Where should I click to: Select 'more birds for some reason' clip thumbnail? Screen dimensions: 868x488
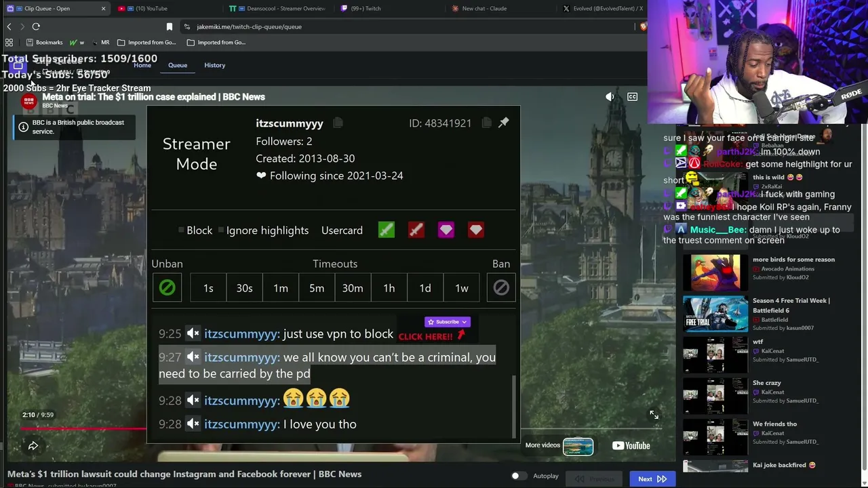pos(715,272)
